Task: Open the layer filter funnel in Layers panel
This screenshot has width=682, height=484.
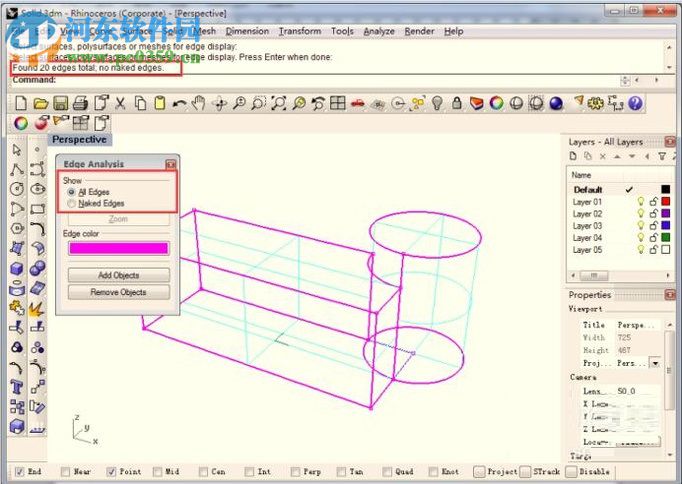Action: click(662, 156)
